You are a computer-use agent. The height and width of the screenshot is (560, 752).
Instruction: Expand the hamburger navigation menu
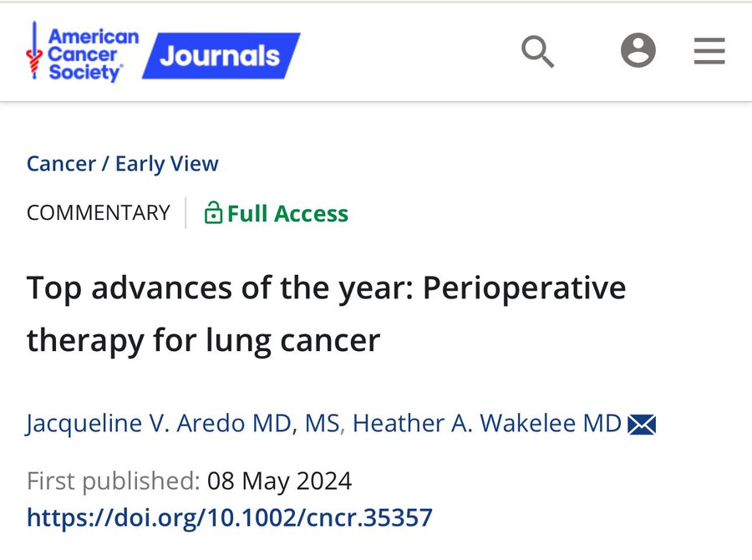(x=709, y=51)
